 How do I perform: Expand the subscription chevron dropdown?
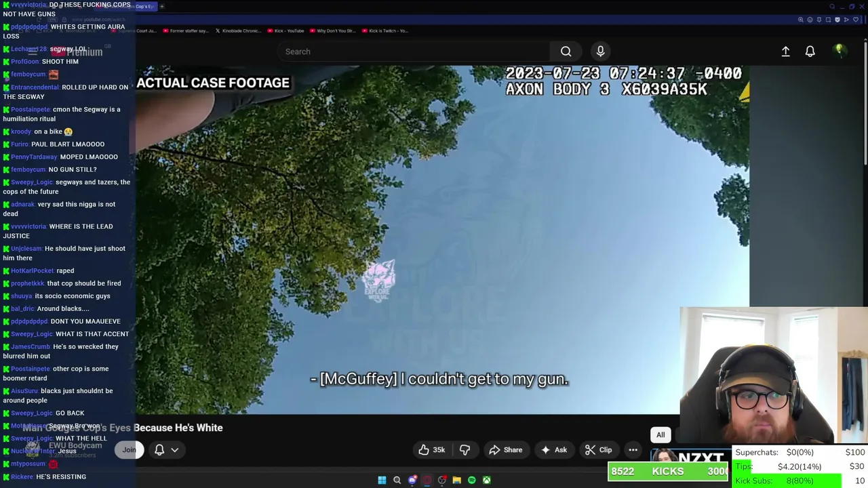pyautogui.click(x=174, y=450)
